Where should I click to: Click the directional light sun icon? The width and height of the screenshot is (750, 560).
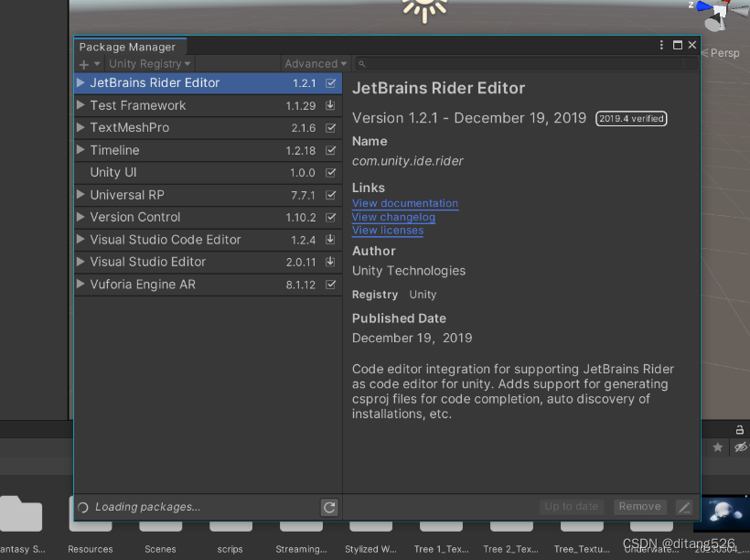[x=424, y=9]
